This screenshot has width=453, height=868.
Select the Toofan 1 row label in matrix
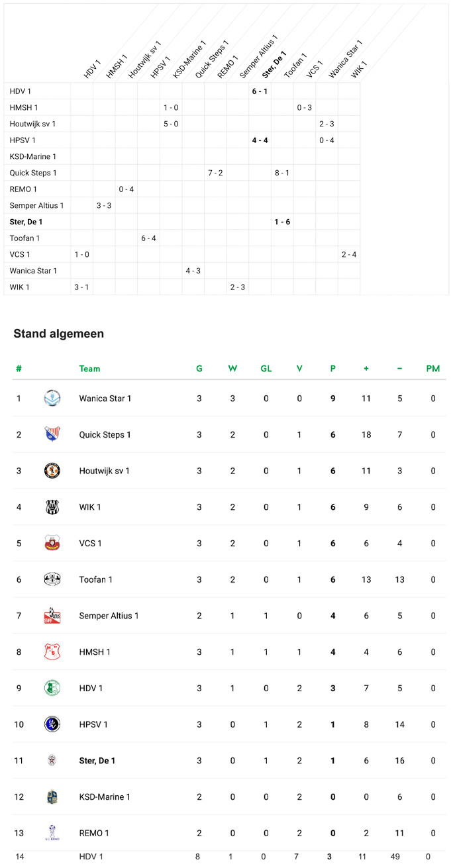(x=25, y=238)
